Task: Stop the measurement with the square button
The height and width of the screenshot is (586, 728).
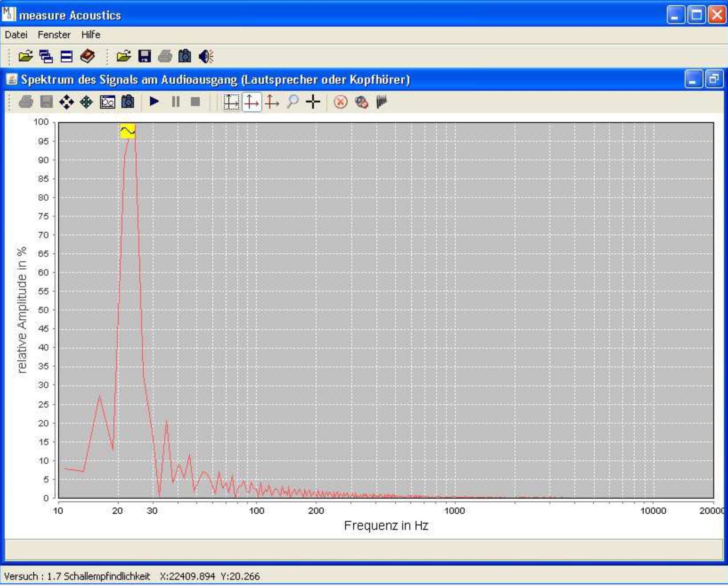Action: click(196, 102)
